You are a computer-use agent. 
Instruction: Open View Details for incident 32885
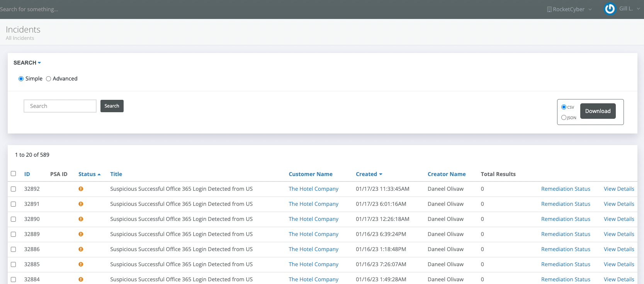(x=619, y=264)
